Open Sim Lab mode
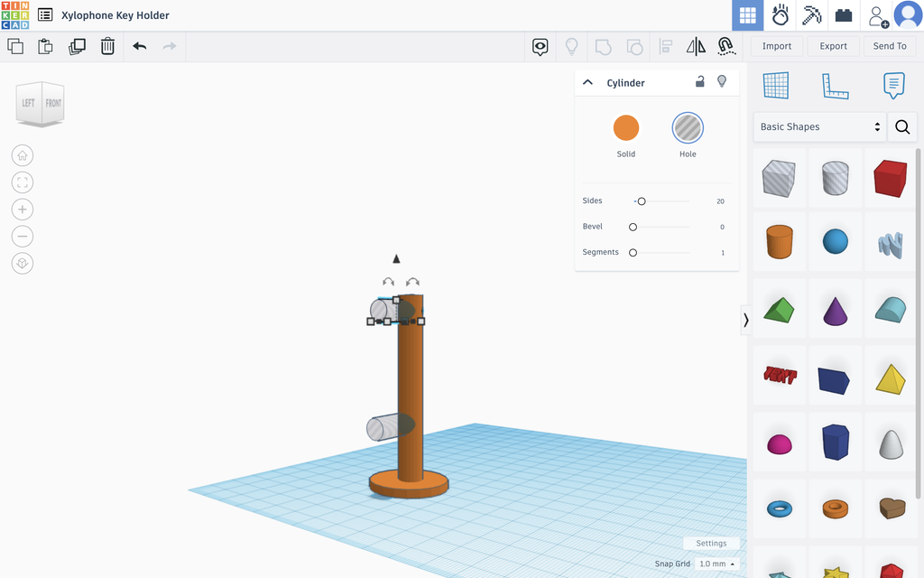The image size is (924, 578). [x=781, y=15]
